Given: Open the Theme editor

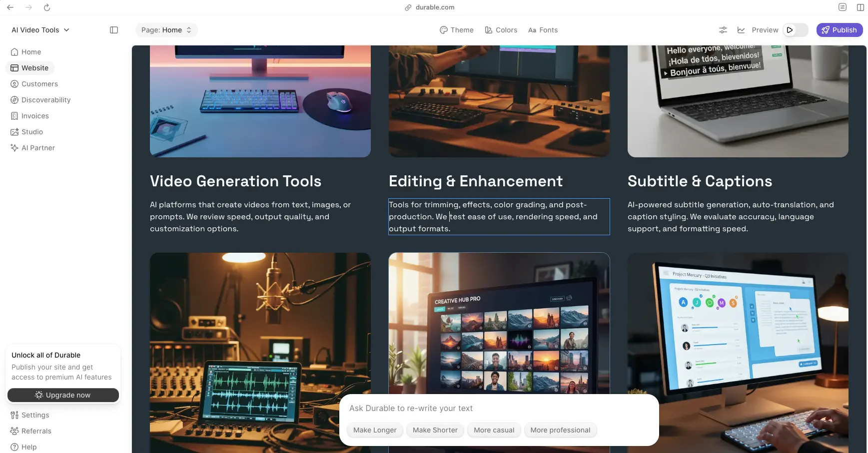Looking at the screenshot, I should 456,30.
